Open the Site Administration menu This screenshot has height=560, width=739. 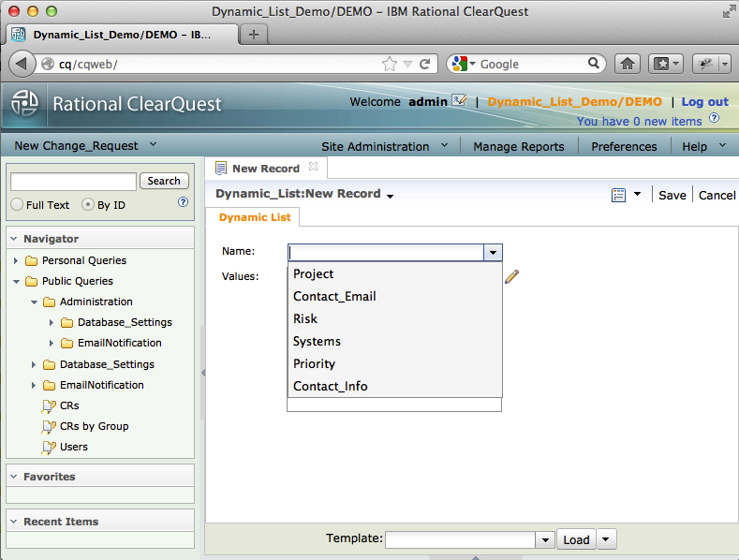pyautogui.click(x=384, y=147)
